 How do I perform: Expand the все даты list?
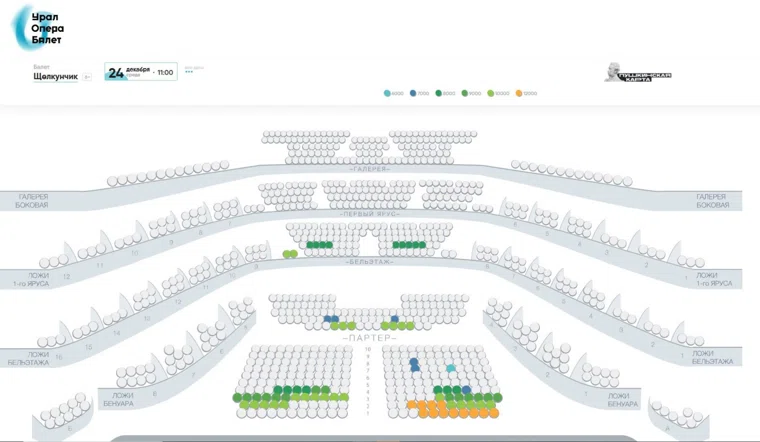(x=192, y=70)
